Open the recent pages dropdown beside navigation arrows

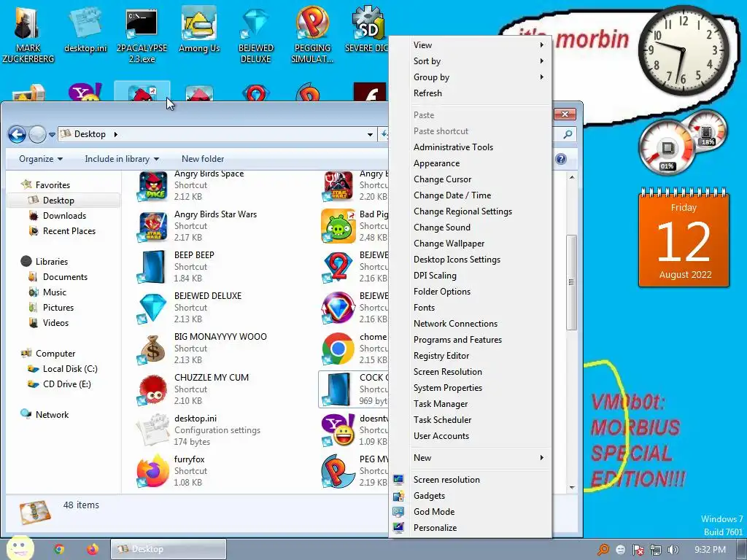[x=52, y=135]
